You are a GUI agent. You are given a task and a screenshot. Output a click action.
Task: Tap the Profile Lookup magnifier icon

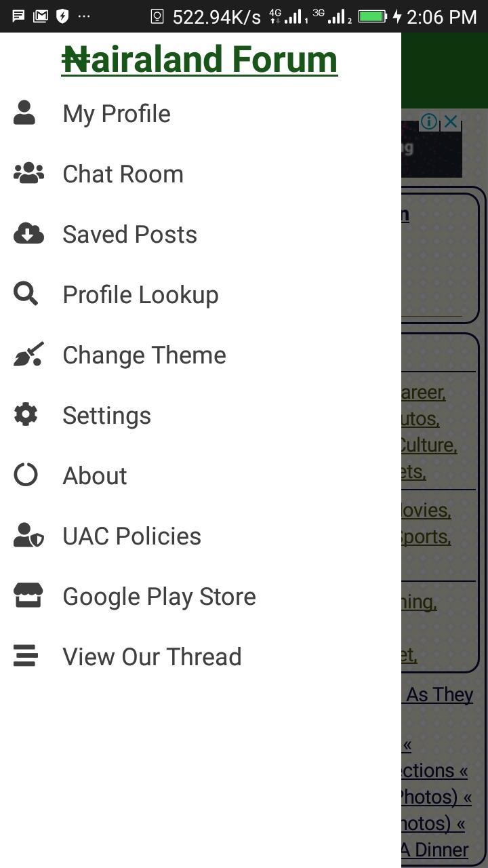click(26, 294)
